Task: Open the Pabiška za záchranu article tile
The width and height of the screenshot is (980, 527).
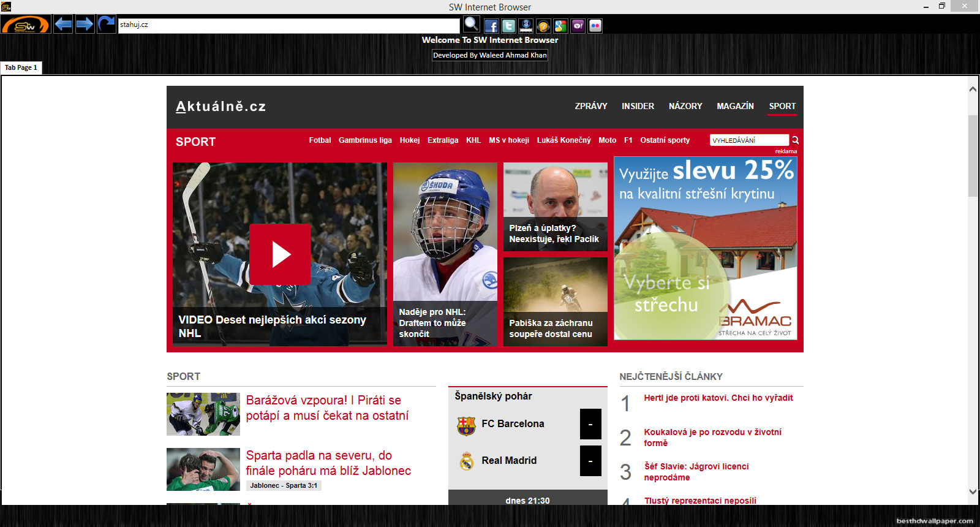Action: tap(556, 301)
